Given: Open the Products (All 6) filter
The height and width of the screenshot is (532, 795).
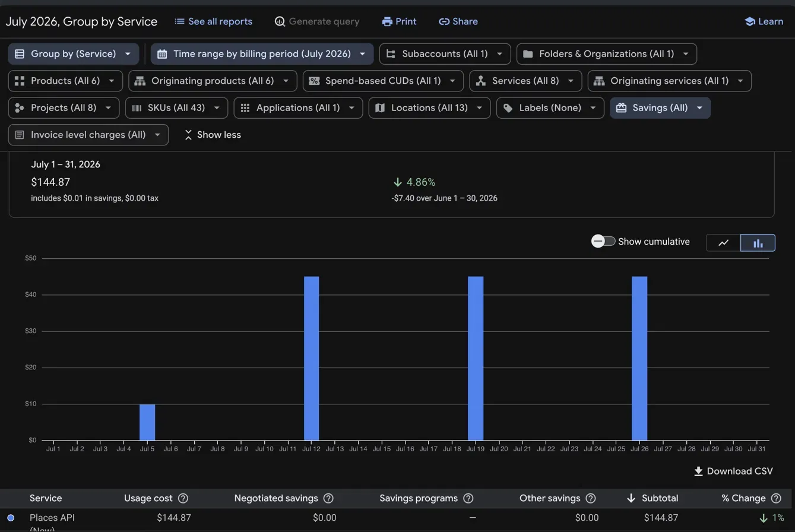Looking at the screenshot, I should (x=65, y=81).
